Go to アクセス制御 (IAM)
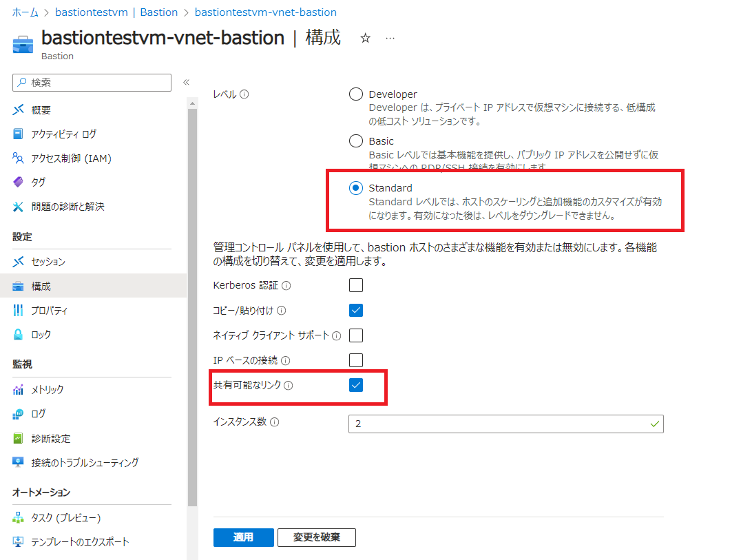741x560 pixels. click(72, 158)
